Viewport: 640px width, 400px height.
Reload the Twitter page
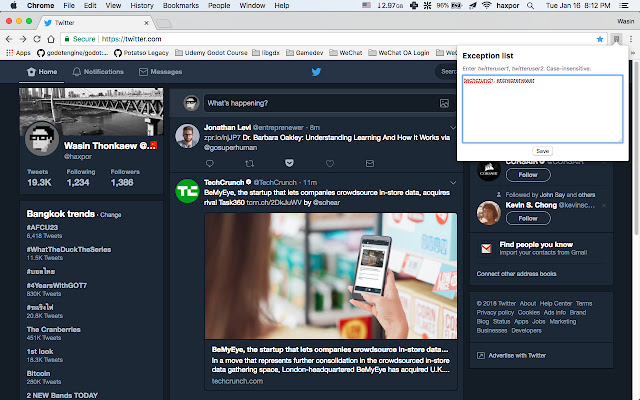pos(37,39)
